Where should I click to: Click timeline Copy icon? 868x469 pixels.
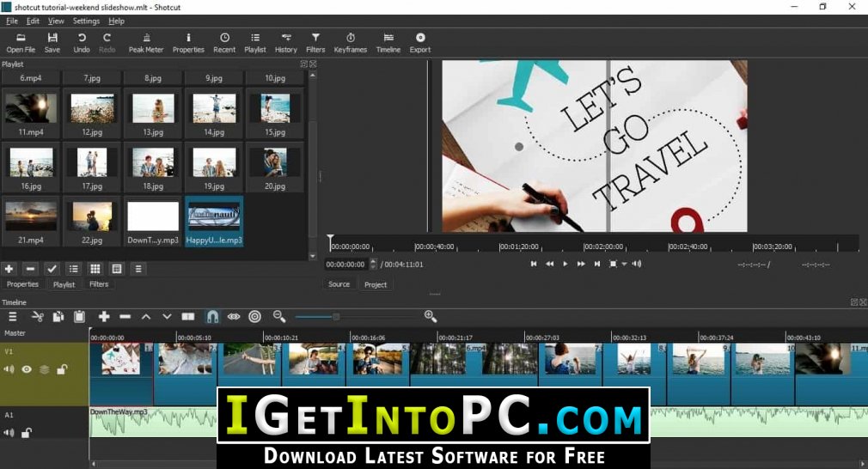click(58, 317)
